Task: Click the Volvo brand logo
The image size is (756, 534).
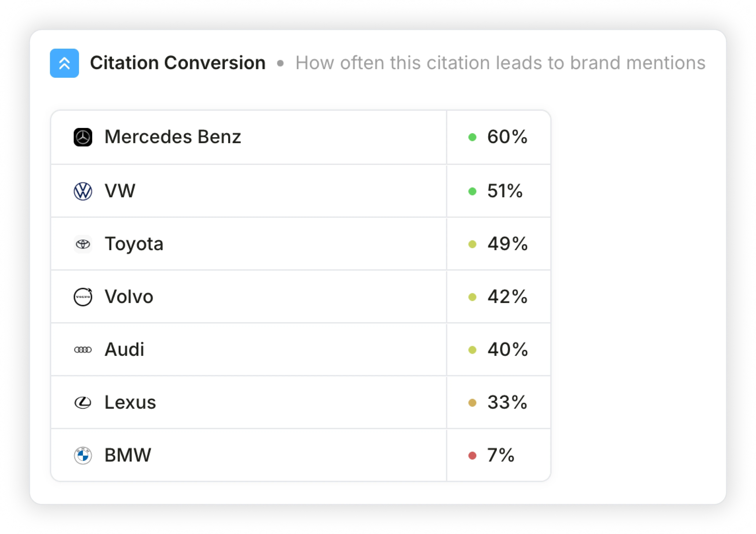Action: click(83, 297)
